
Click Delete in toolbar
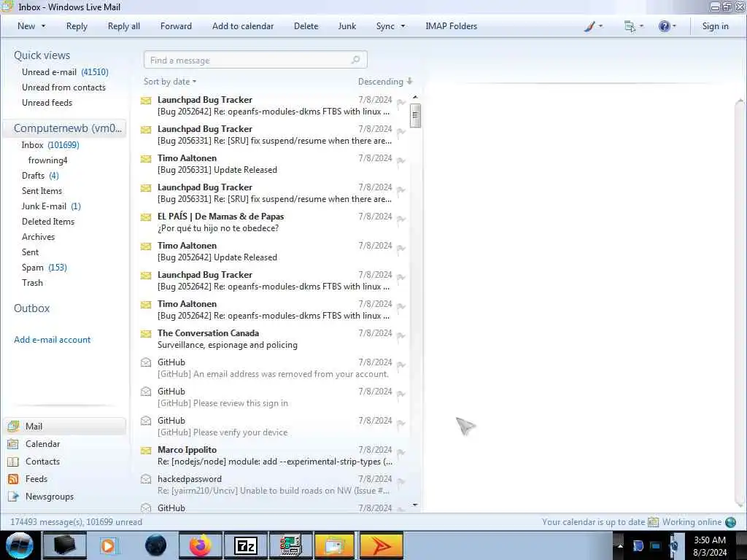click(306, 26)
